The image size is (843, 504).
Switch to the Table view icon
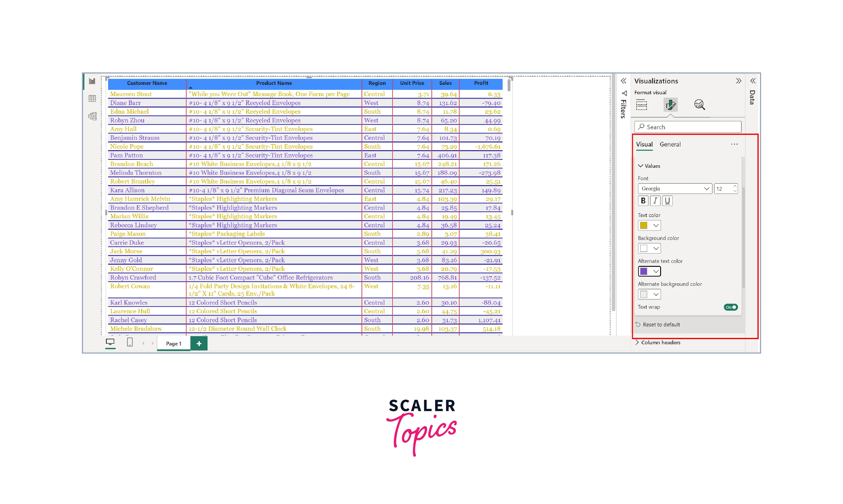[x=92, y=99]
